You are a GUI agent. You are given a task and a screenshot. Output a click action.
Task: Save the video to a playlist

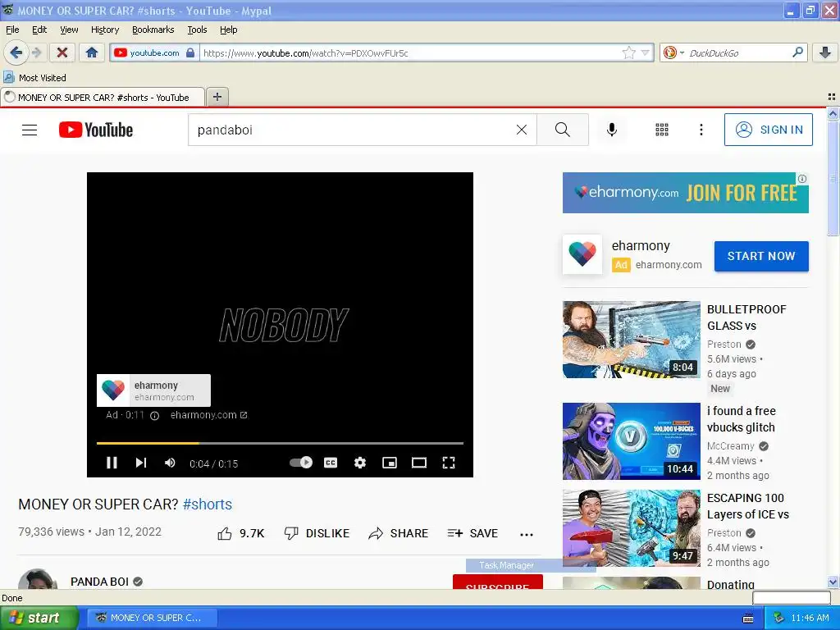tap(472, 533)
